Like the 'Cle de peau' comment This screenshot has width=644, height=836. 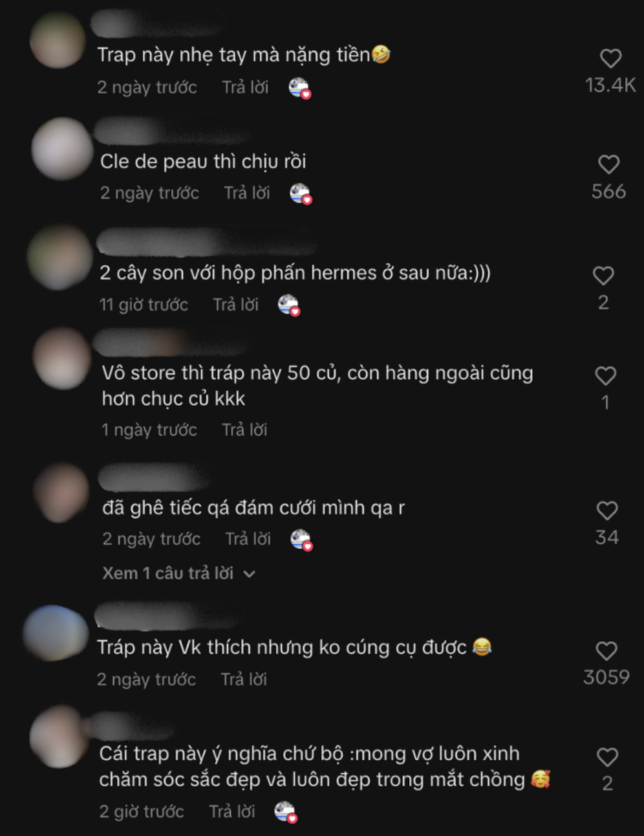pyautogui.click(x=608, y=164)
